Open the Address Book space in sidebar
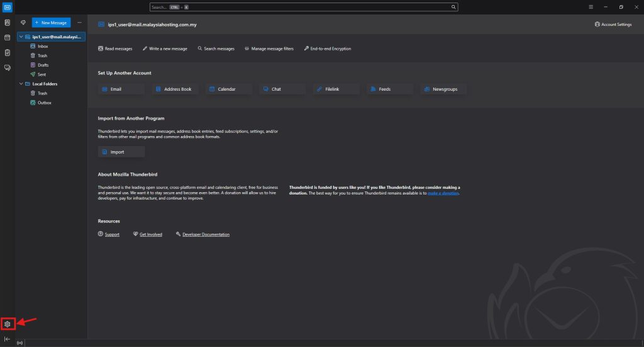The height and width of the screenshot is (347, 644). pyautogui.click(x=8, y=23)
